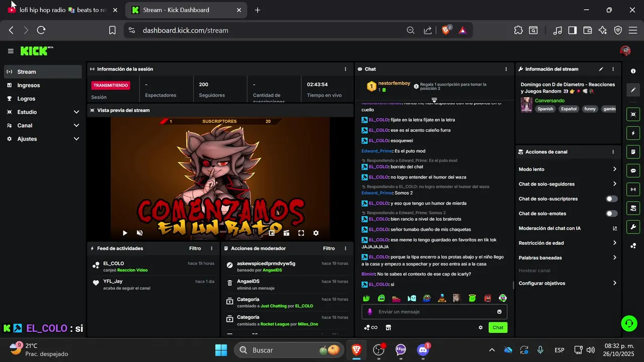This screenshot has height=362, width=644.
Task: Go to Stream in sidebar
Action: 43,72
